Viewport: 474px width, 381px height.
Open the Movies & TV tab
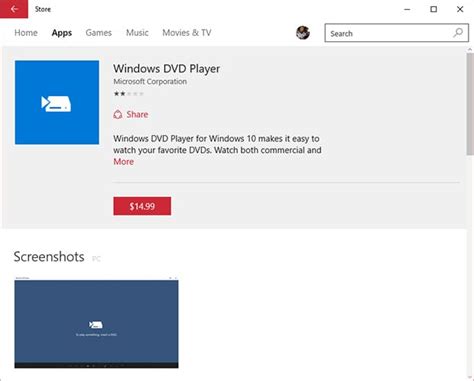pos(187,33)
